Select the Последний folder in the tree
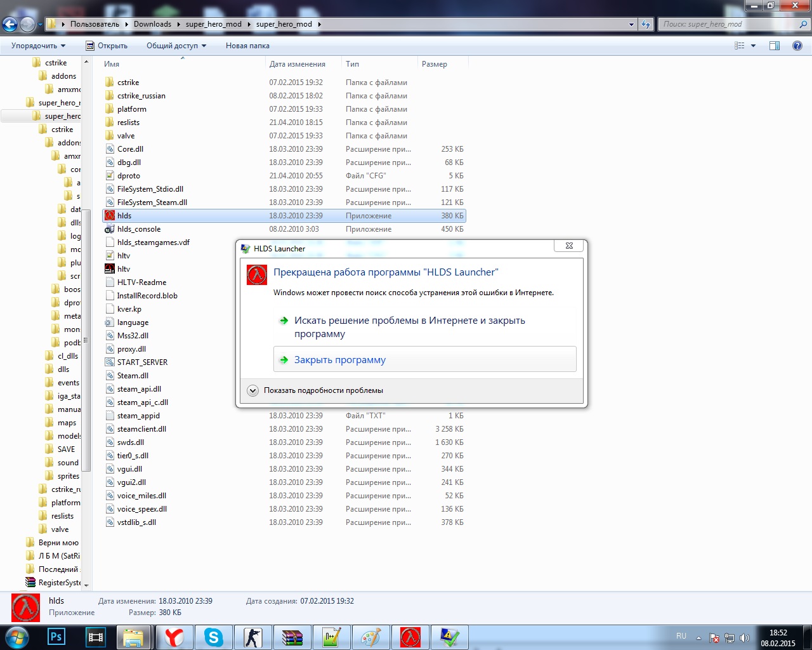812x650 pixels. click(53, 569)
